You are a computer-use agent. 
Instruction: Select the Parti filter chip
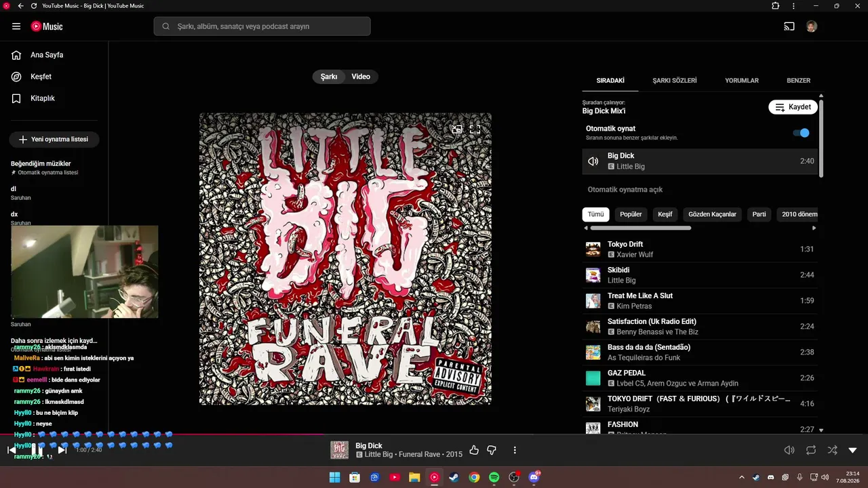tap(759, 214)
